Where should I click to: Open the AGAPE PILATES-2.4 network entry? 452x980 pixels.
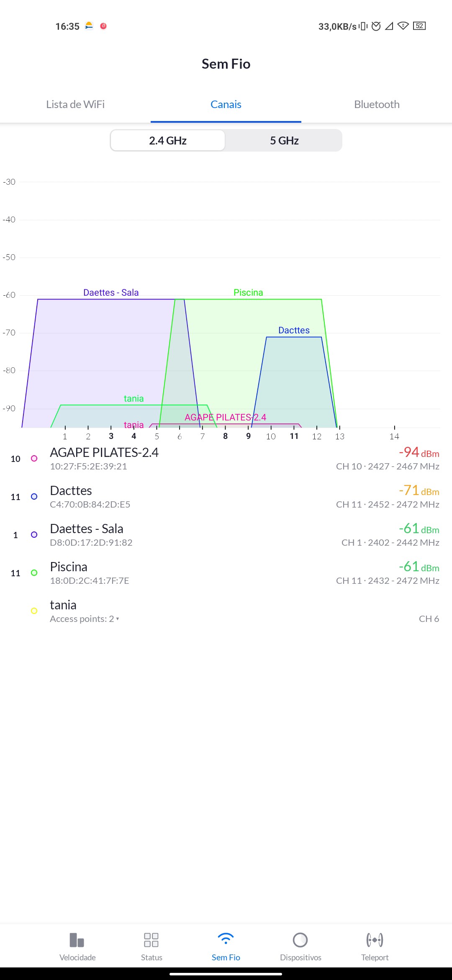(x=104, y=453)
